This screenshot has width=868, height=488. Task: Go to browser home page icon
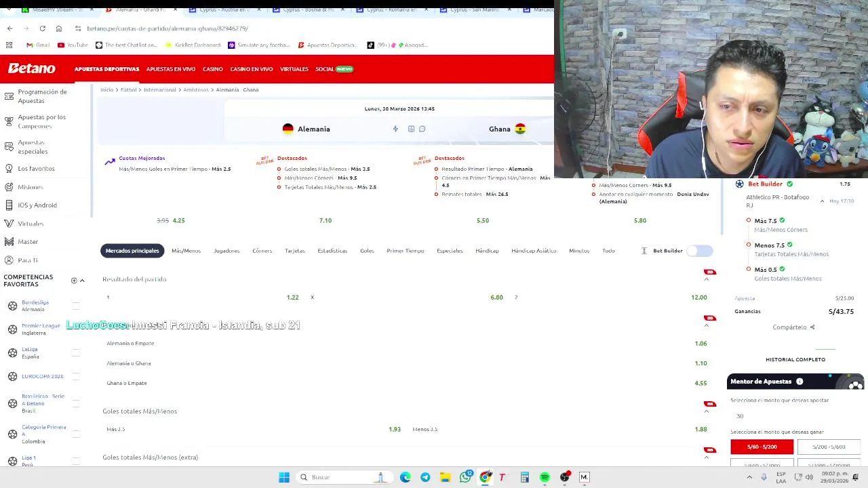pos(59,28)
